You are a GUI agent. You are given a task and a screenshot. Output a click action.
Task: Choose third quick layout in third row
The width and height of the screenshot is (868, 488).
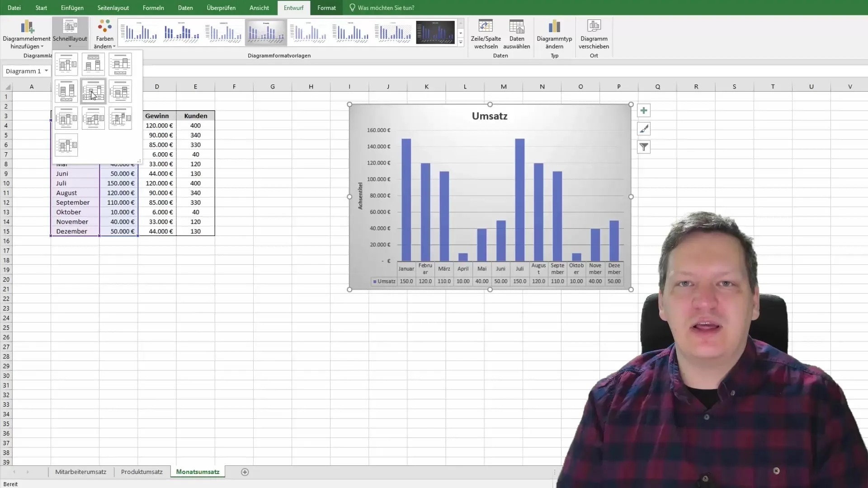[x=120, y=118]
